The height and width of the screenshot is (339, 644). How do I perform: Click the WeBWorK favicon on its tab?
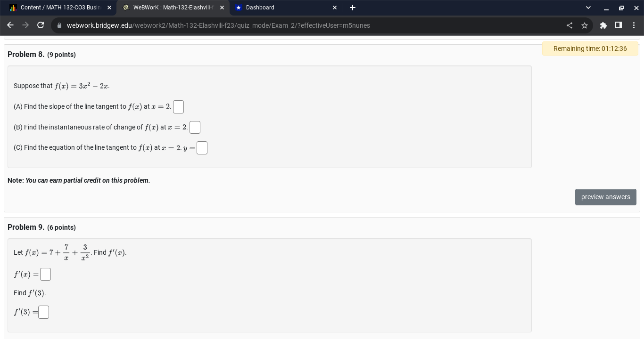[x=126, y=8]
